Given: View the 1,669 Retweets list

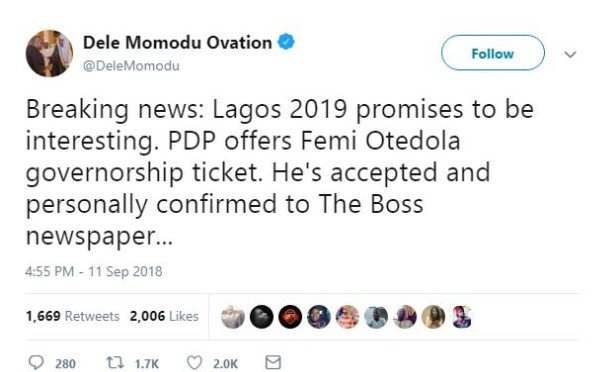Looking at the screenshot, I should 72,316.
